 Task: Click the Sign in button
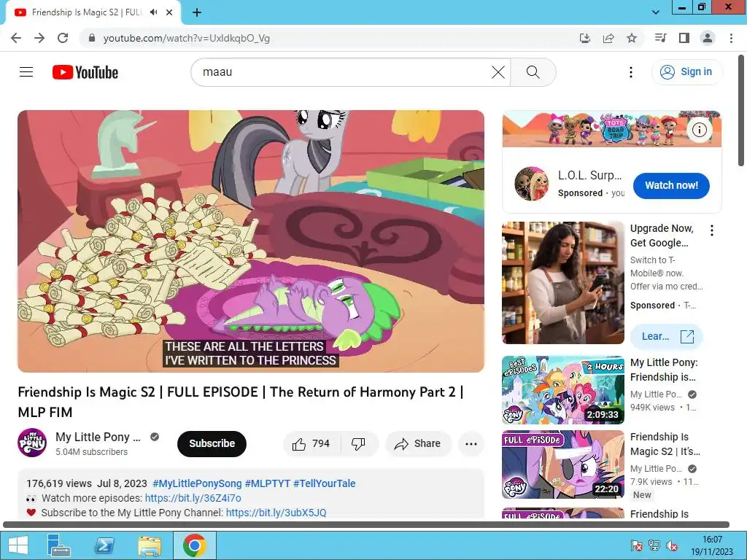tap(686, 72)
